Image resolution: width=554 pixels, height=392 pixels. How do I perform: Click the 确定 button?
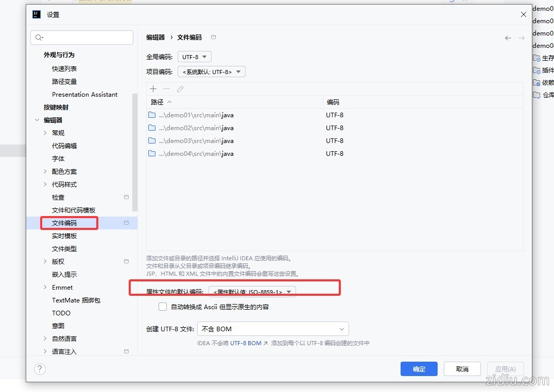pos(419,369)
